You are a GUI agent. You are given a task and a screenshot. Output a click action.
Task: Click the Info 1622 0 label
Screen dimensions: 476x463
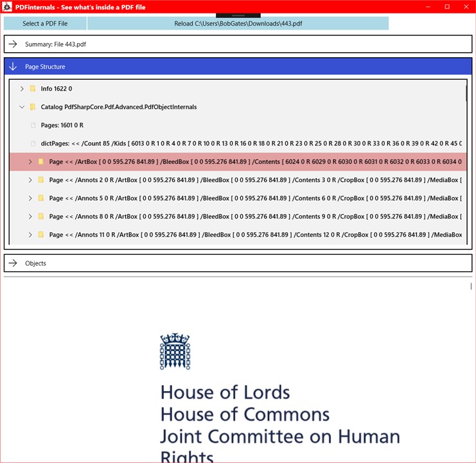coord(57,89)
